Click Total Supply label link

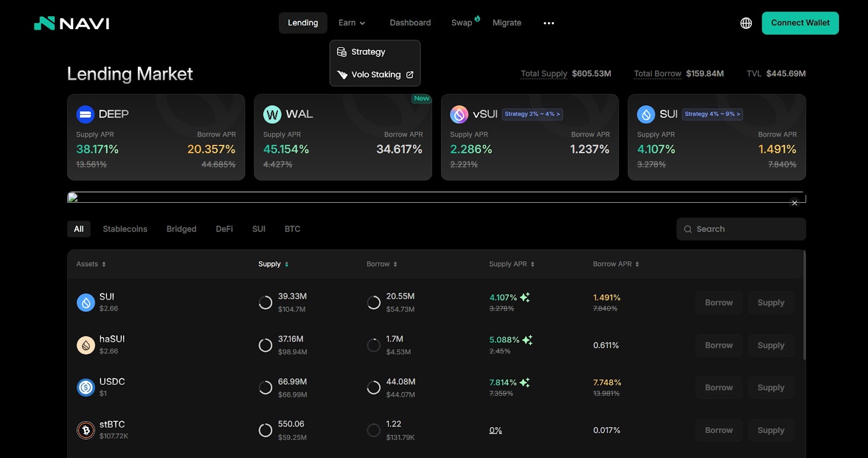tap(544, 74)
